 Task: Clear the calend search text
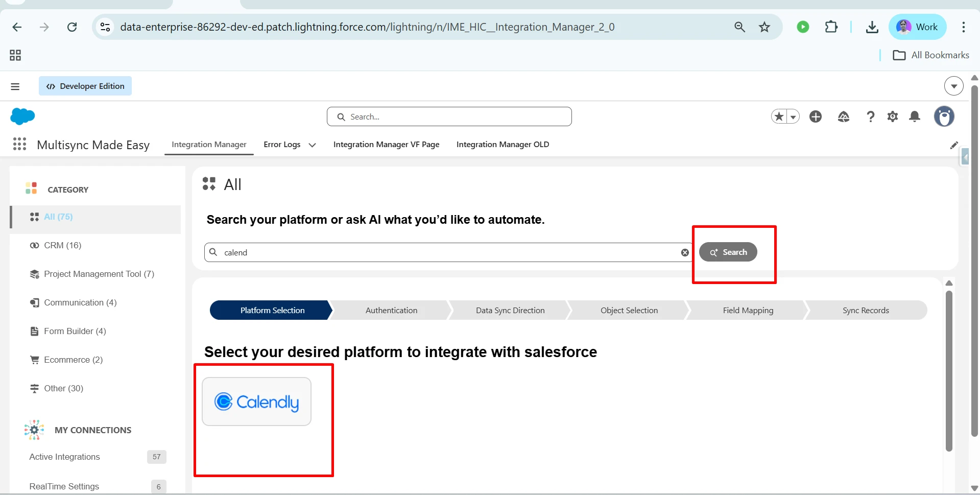click(x=685, y=252)
